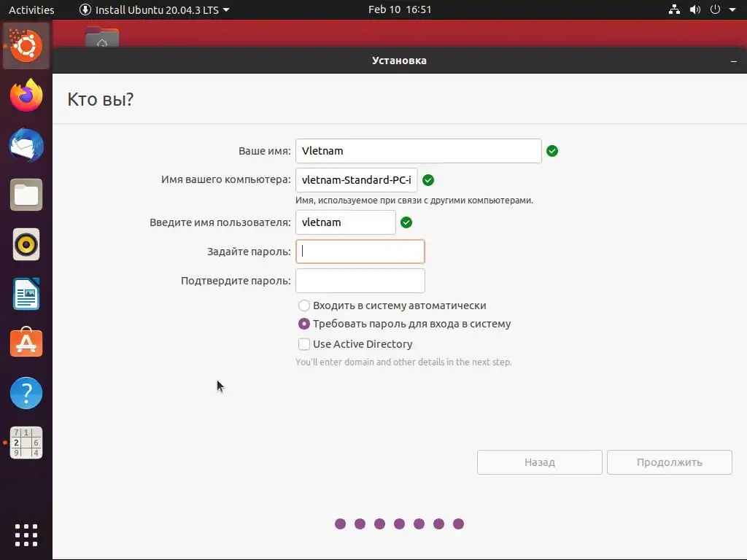Click hint 'Имя, используемое при связи'

coord(414,201)
